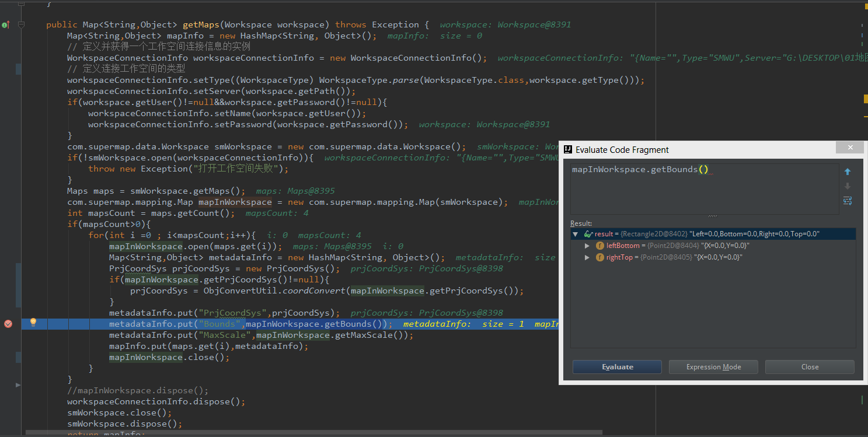868x437 pixels.
Task: Click the sliders icon below the history arrows
Action: (x=848, y=201)
